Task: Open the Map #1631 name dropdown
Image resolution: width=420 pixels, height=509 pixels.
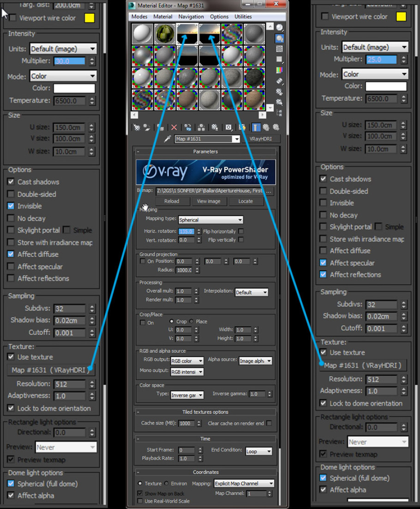Action: pos(236,139)
